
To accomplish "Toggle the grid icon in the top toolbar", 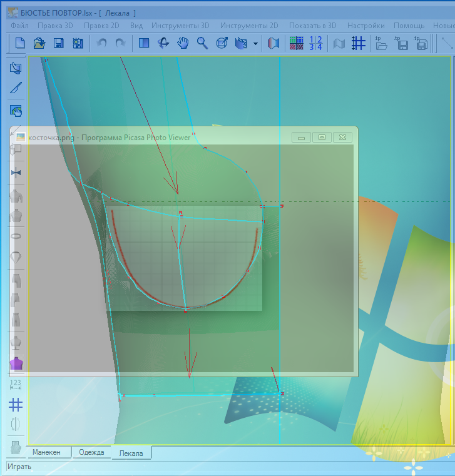I will [359, 43].
